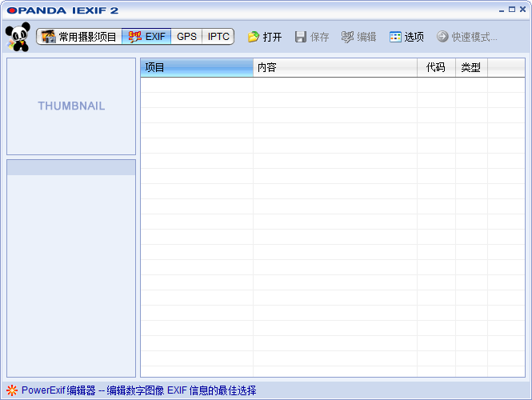Minimize the Panda IEXIF window
Viewport: 532px width, 400px height.
click(500, 10)
